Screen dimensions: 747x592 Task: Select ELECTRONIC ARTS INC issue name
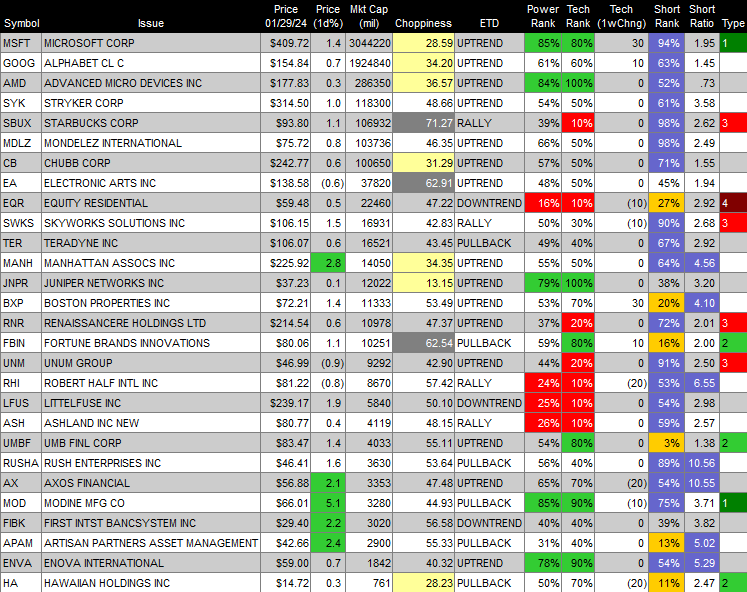tap(100, 183)
